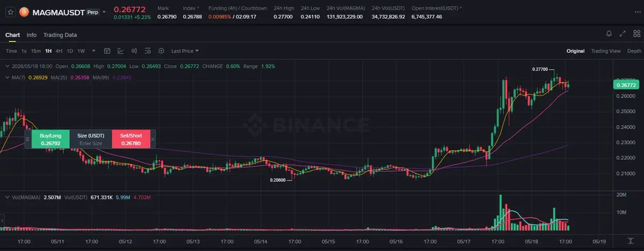The height and width of the screenshot is (251, 644).
Task: Click Open Interest(USDT) label
Action: click(435, 8)
